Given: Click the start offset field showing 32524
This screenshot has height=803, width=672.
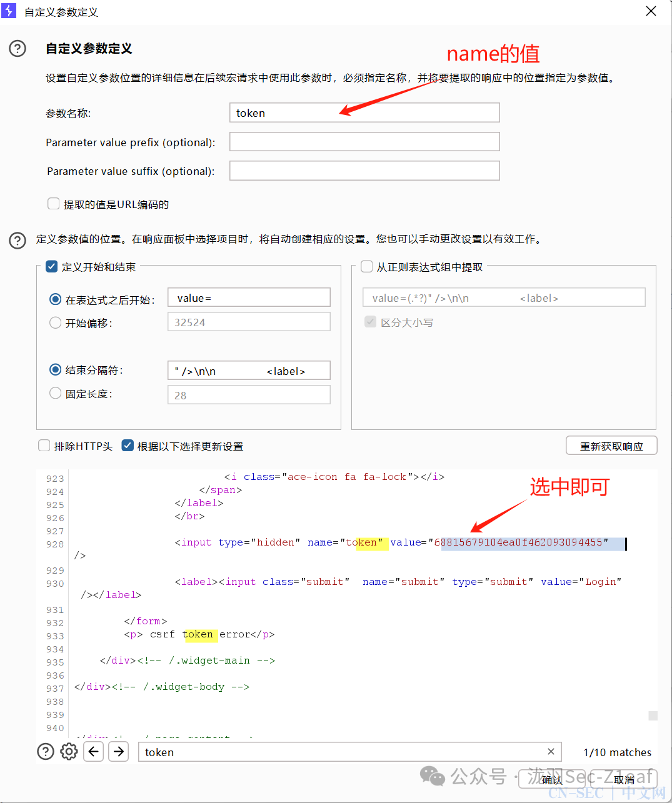Looking at the screenshot, I should (x=249, y=322).
